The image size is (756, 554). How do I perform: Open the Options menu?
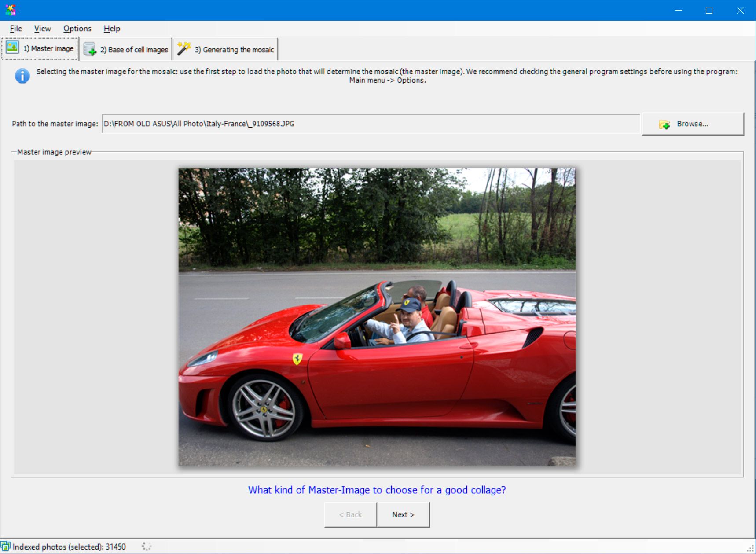tap(77, 28)
